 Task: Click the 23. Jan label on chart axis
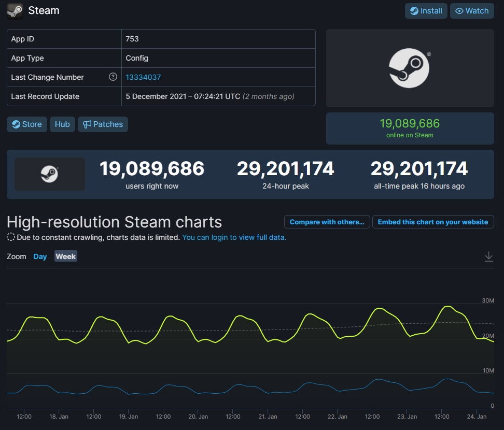coord(408,417)
